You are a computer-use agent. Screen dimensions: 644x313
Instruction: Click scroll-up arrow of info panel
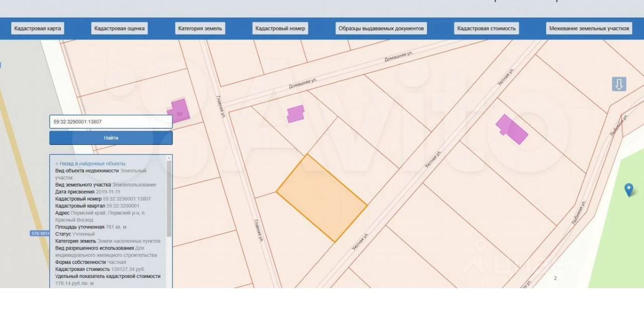pos(168,157)
